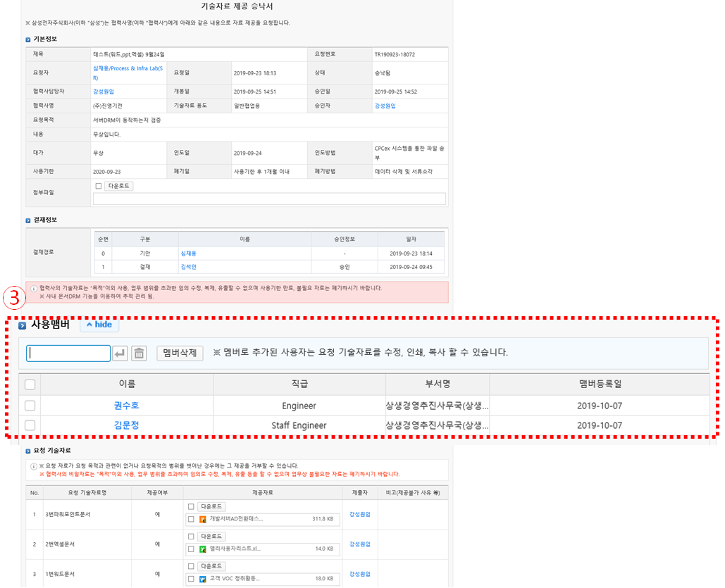Click the 다운로드 button in 첨부파일 row
The image size is (725, 588).
(118, 186)
